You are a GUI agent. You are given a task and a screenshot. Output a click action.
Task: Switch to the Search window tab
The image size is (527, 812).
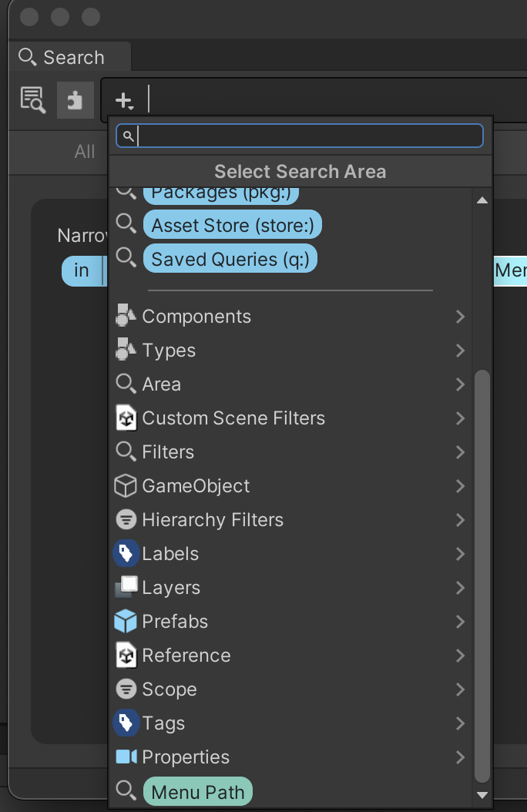click(x=63, y=58)
